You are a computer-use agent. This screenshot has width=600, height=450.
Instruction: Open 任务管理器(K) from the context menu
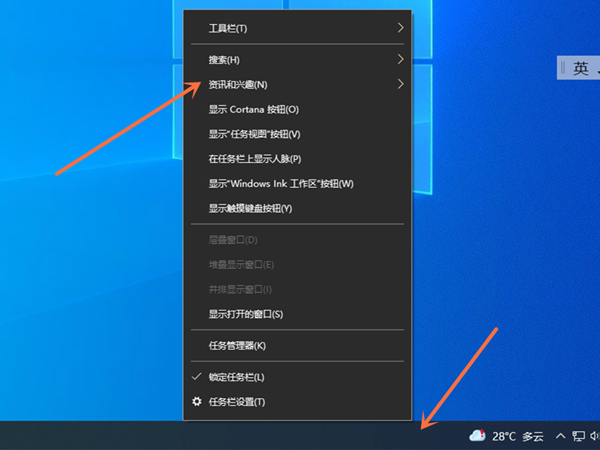(x=237, y=346)
